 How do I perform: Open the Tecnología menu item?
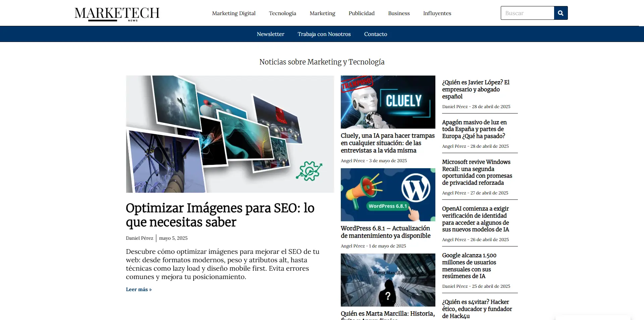coord(282,13)
